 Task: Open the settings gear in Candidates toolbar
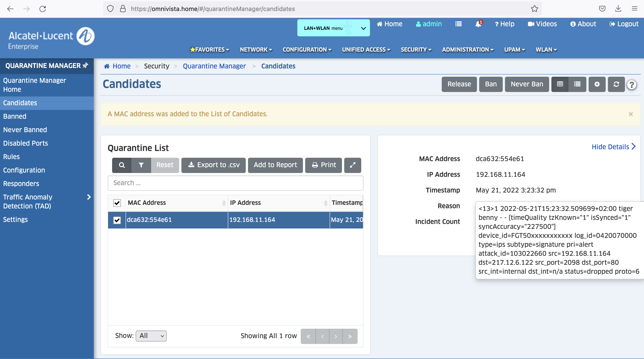click(597, 84)
